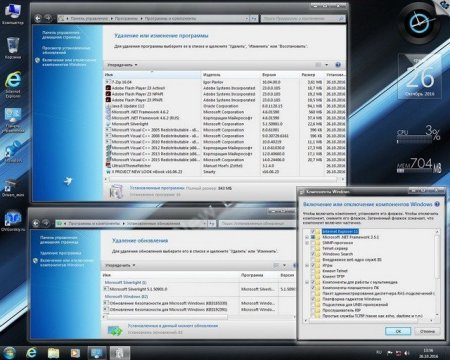This screenshot has width=450, height=360.
Task: Sort programs by Name column header
Action: [153, 75]
